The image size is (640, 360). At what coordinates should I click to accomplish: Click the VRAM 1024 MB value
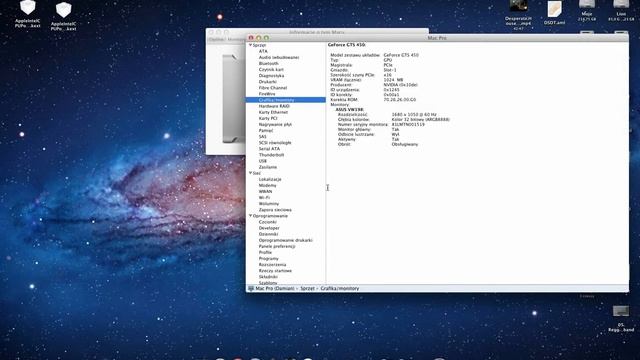pyautogui.click(x=393, y=80)
